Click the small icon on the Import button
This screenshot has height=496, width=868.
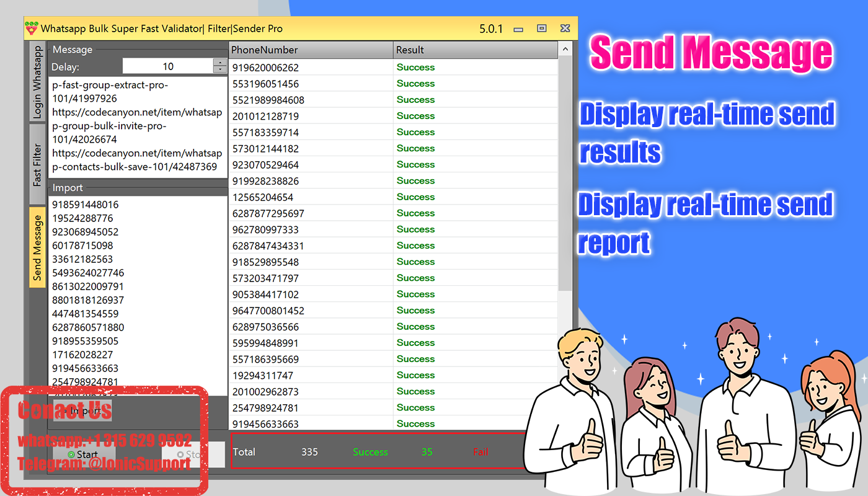click(x=65, y=411)
